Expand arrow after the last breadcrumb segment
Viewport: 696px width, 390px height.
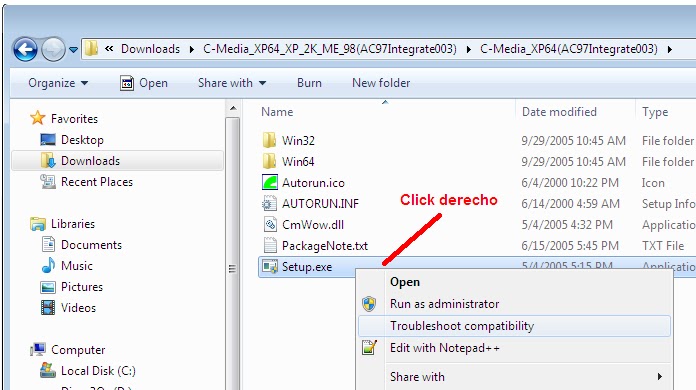(670, 49)
